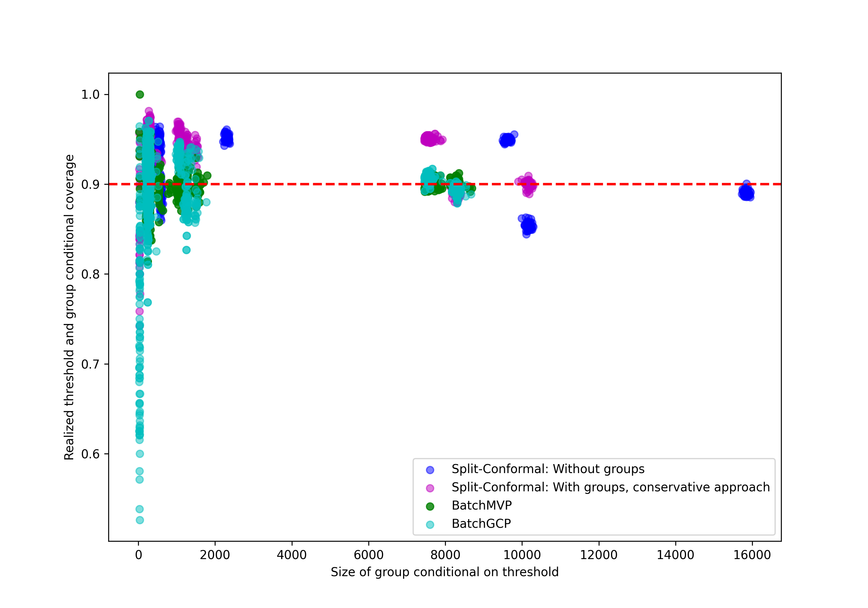
Task: Click the cyan BatchGCP legend marker
Action: tap(430, 524)
